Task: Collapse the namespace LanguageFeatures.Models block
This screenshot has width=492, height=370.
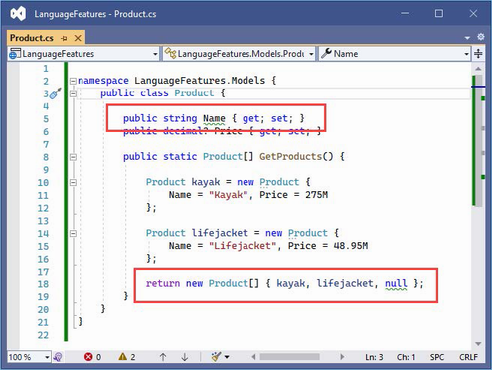Action: (x=73, y=81)
